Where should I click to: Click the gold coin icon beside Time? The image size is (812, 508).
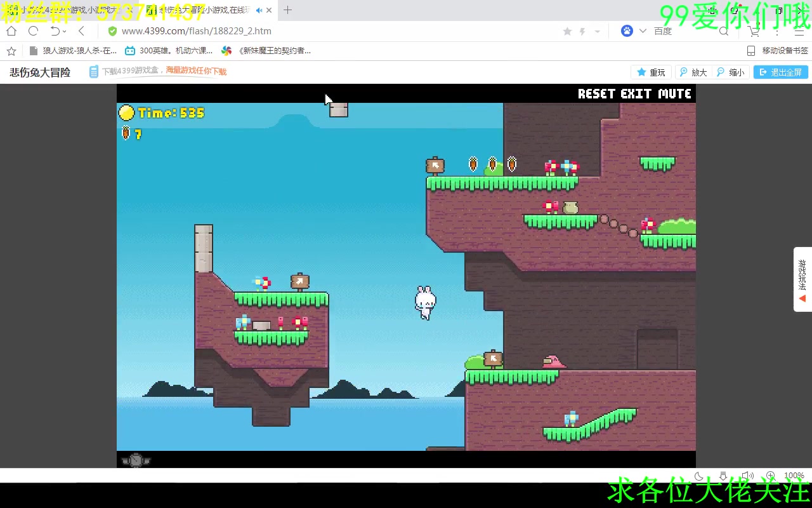127,113
